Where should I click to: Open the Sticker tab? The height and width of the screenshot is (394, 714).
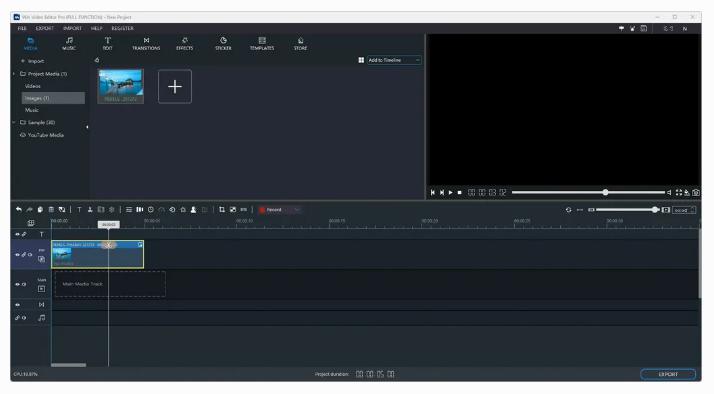click(223, 44)
